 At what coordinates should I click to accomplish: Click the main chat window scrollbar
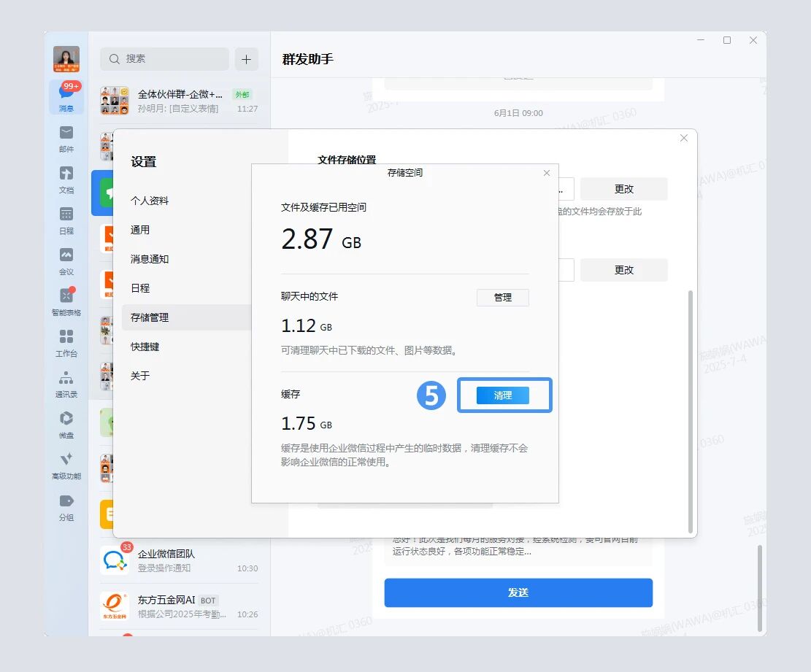pyautogui.click(x=760, y=588)
